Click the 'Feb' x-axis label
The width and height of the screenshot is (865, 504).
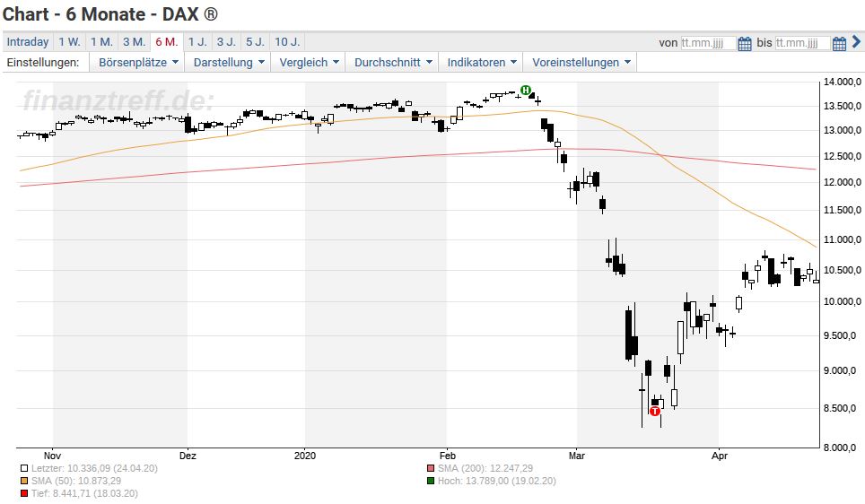(448, 456)
